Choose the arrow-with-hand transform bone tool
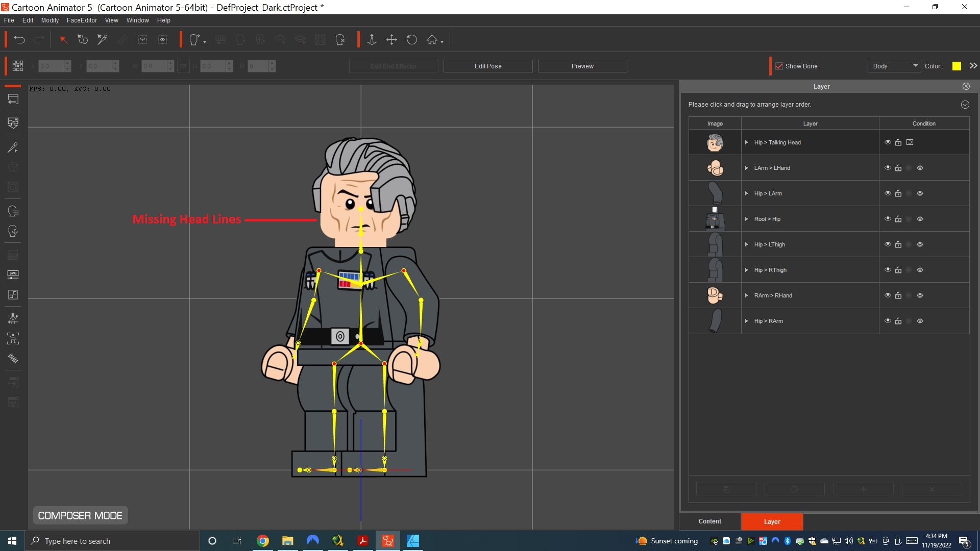This screenshot has height=551, width=980. pyautogui.click(x=83, y=40)
